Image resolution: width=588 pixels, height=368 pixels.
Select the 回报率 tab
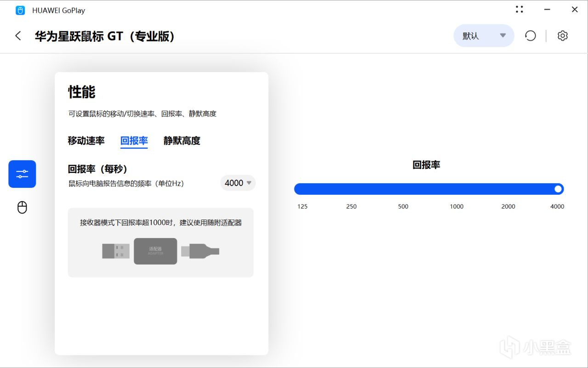click(x=134, y=141)
